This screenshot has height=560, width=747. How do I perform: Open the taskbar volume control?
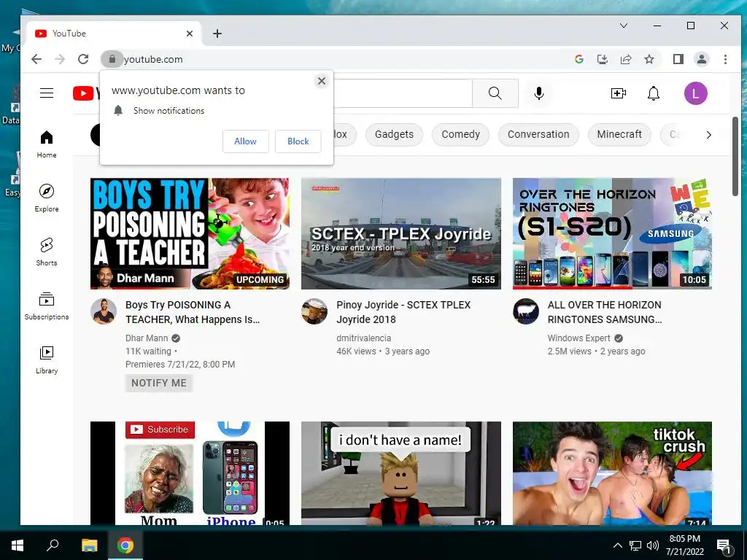[653, 545]
